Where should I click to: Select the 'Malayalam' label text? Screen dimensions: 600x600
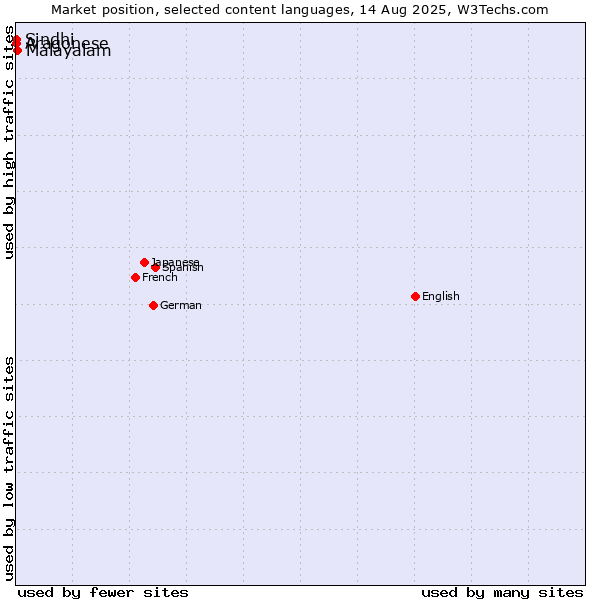(x=68, y=51)
